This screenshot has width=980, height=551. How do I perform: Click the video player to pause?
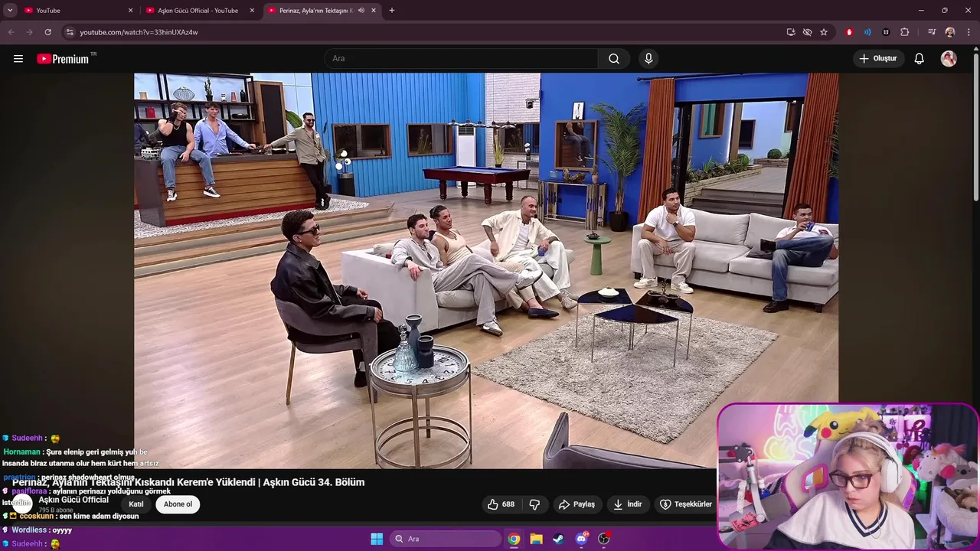486,270
